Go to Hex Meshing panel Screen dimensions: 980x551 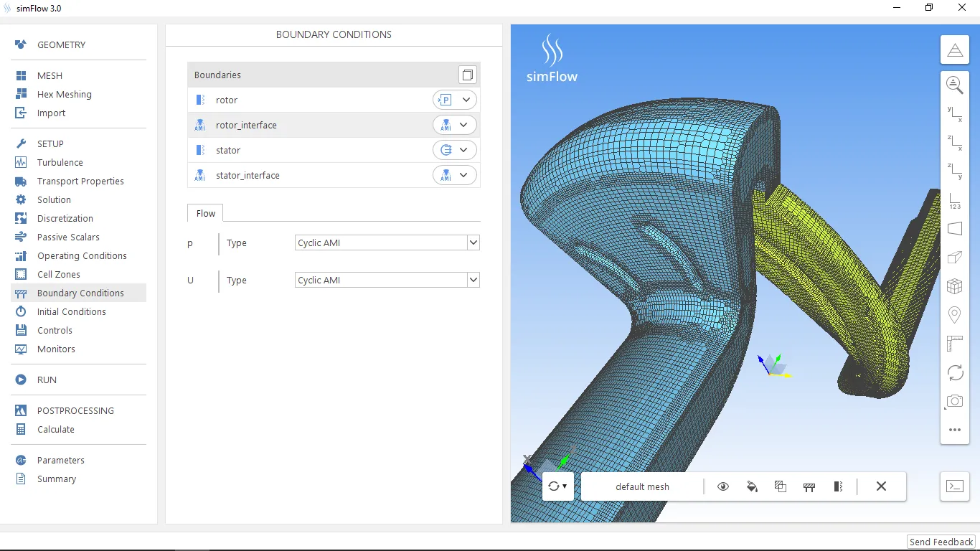pyautogui.click(x=64, y=94)
